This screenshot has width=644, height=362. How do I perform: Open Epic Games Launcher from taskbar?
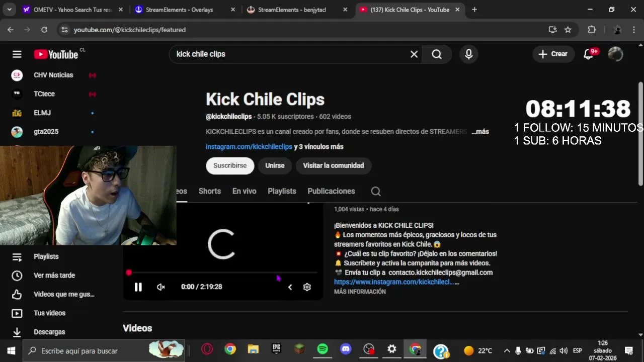(276, 349)
